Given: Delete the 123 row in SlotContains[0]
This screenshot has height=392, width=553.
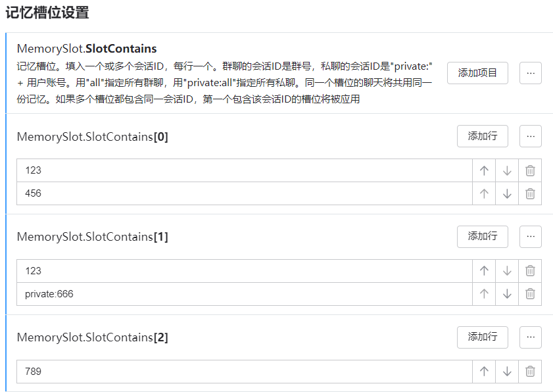Looking at the screenshot, I should coord(530,170).
